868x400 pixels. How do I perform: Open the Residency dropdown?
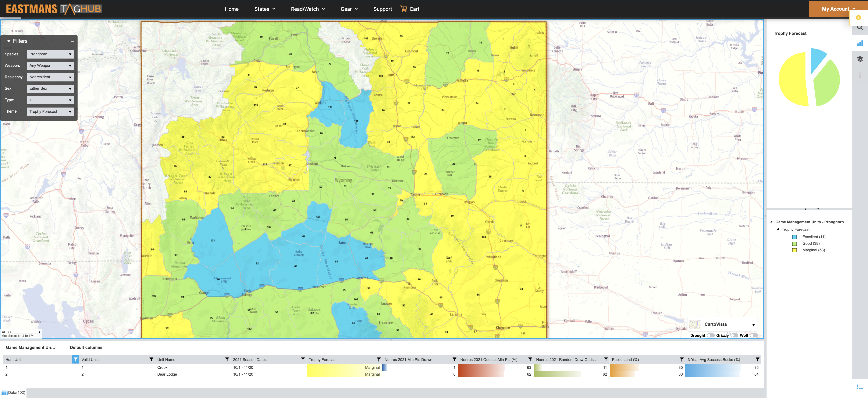[51, 77]
